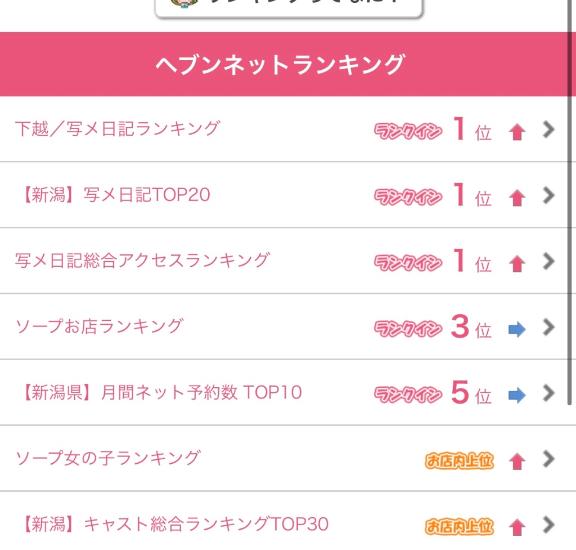Image resolution: width=576 pixels, height=550 pixels.
Task: Expand 下越／写メ日記ランキング with its chevron
Action: tap(548, 129)
